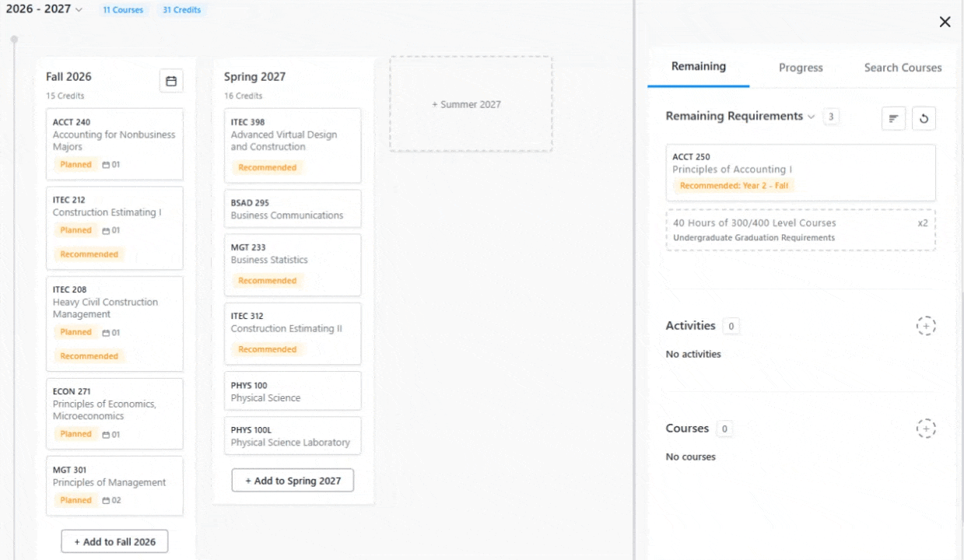Click the Spring 2027 term heading
Viewport: 964px width, 560px height.
(254, 76)
